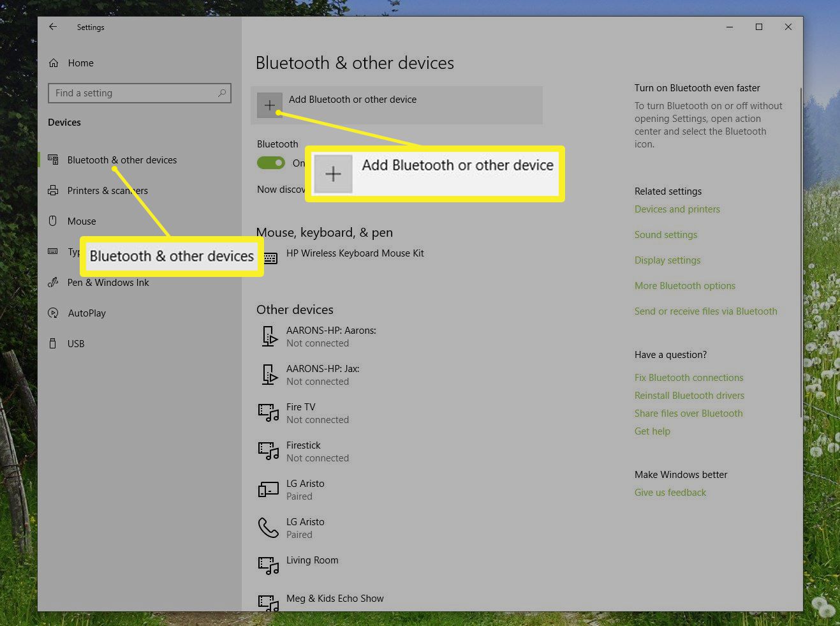
Task: Select USB in the sidebar
Action: coord(76,344)
